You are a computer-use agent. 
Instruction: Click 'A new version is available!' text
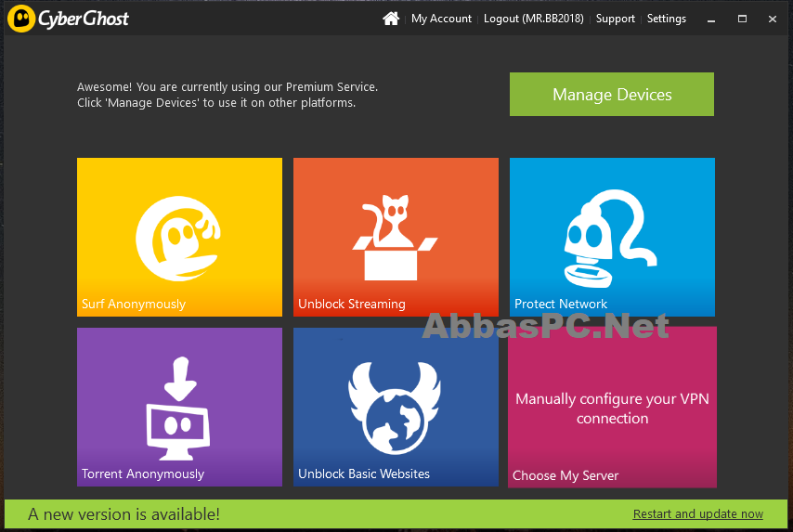click(x=123, y=513)
